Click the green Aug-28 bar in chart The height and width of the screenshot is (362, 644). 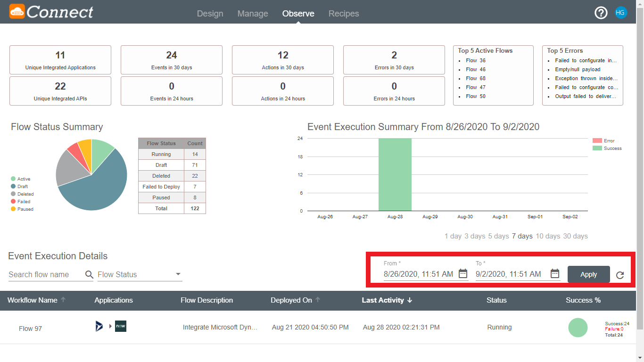coord(395,174)
